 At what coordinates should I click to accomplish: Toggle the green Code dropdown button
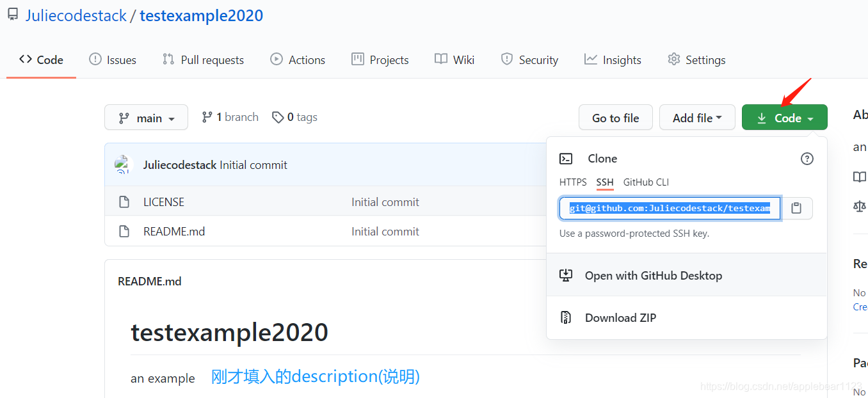pos(784,118)
